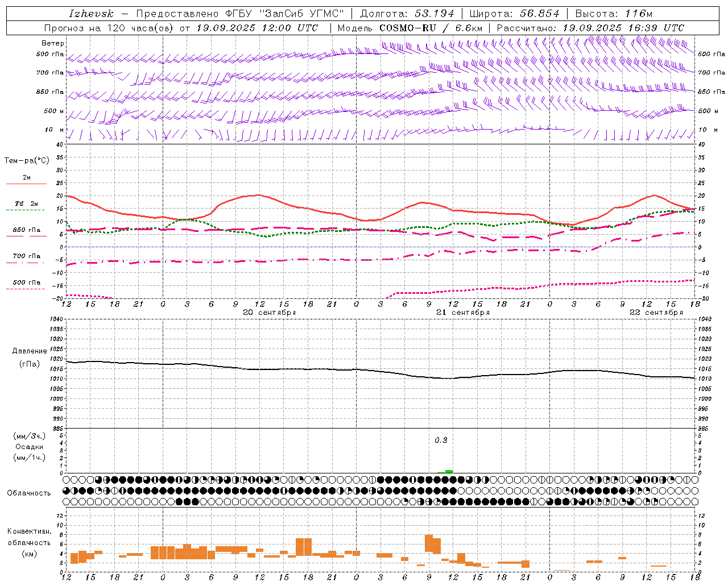
Task: Click the '21 сентября' date label
Action: click(463, 313)
